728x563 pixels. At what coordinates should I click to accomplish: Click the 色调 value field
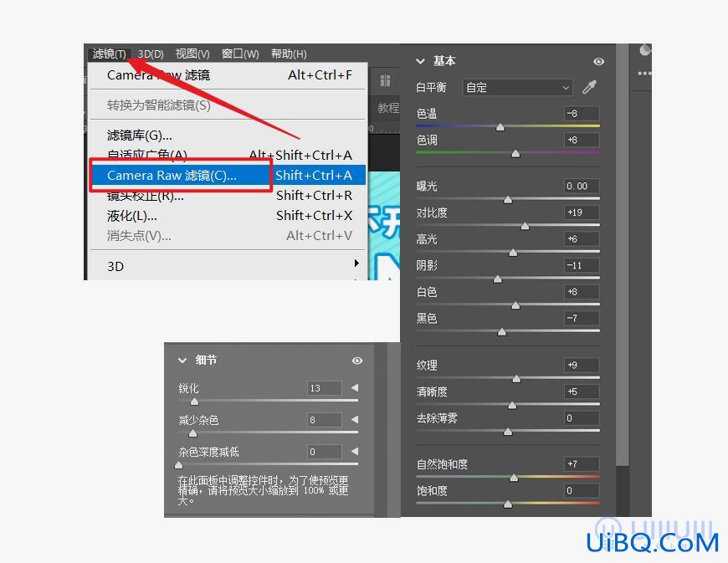tap(582, 140)
